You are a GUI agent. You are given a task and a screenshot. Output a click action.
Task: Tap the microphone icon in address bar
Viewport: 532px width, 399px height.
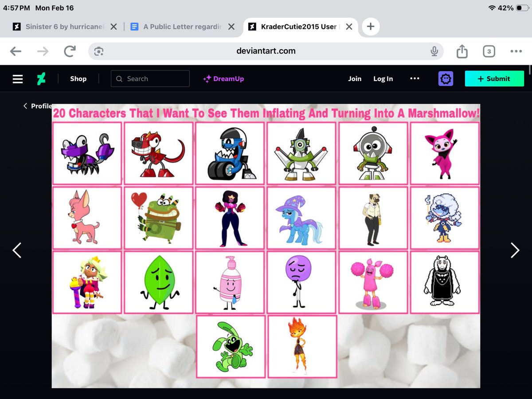tap(434, 51)
